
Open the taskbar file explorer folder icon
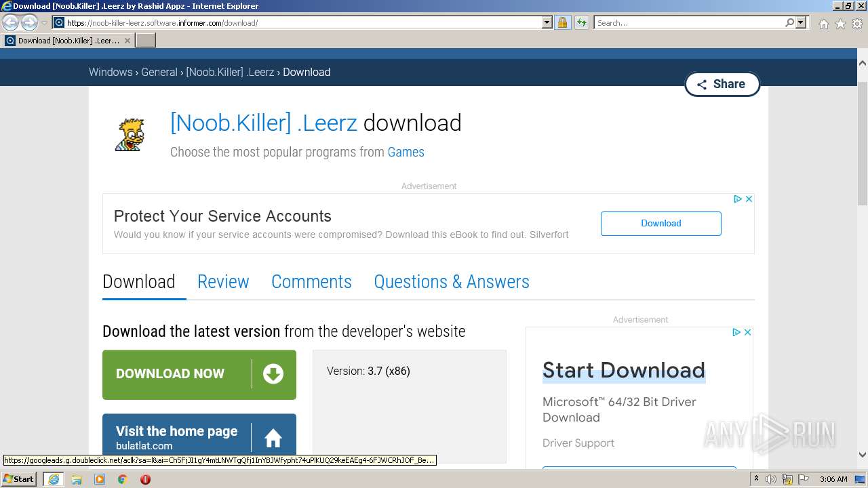pyautogui.click(x=77, y=479)
